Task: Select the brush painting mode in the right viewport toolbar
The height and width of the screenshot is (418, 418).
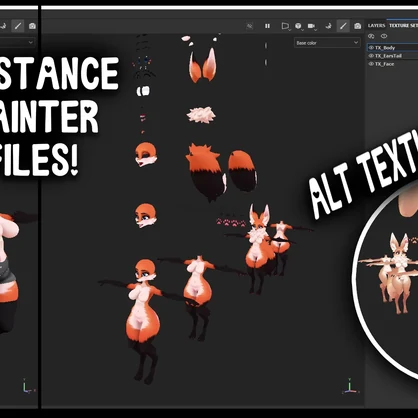Action: [x=343, y=26]
